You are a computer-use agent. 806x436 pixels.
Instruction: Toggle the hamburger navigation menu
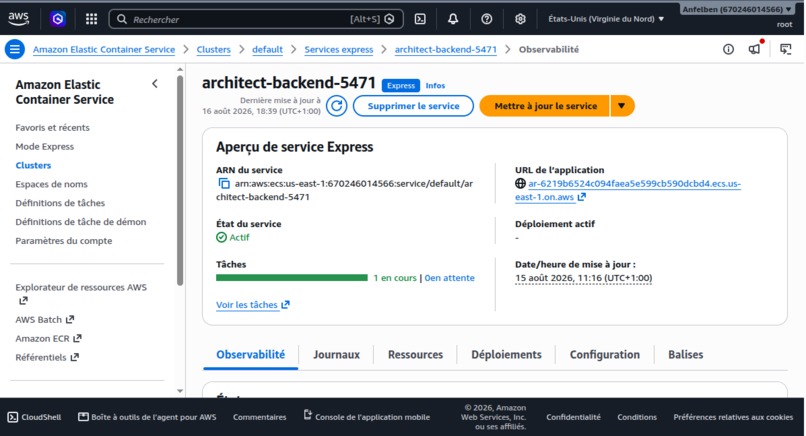tap(14, 49)
